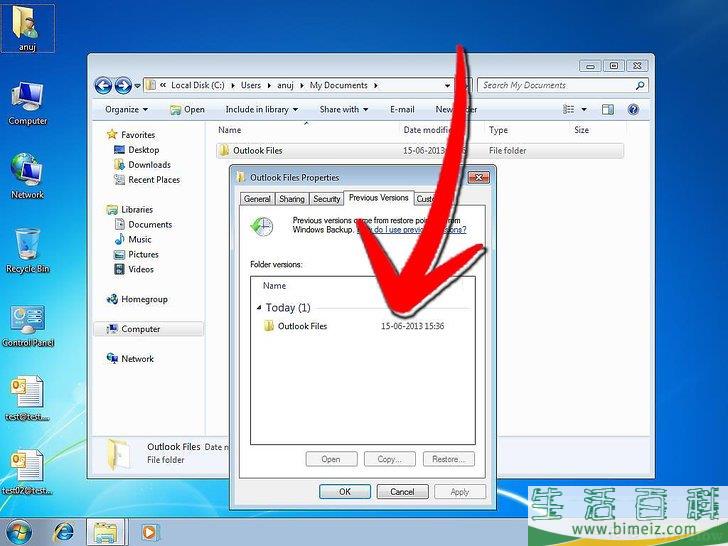Select Network in Explorer navigation pane

click(130, 358)
